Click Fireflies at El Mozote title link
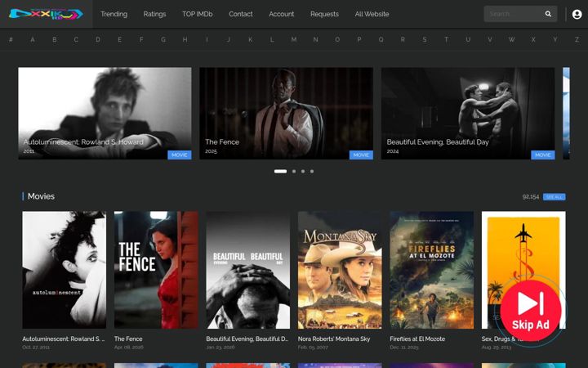 (417, 339)
